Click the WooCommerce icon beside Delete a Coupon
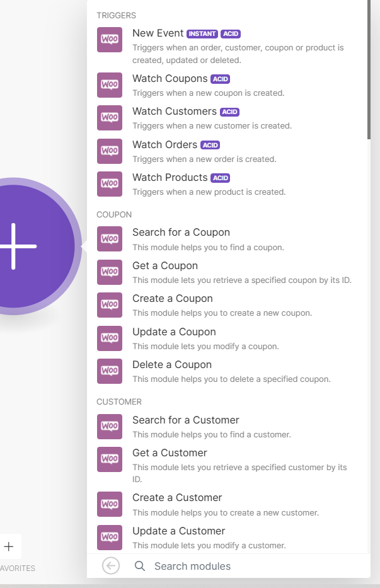380x588 pixels. pyautogui.click(x=110, y=371)
